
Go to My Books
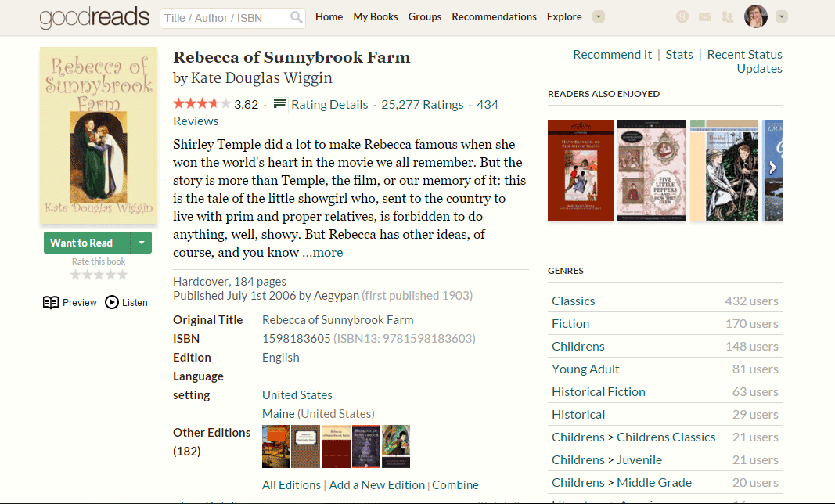(x=375, y=16)
